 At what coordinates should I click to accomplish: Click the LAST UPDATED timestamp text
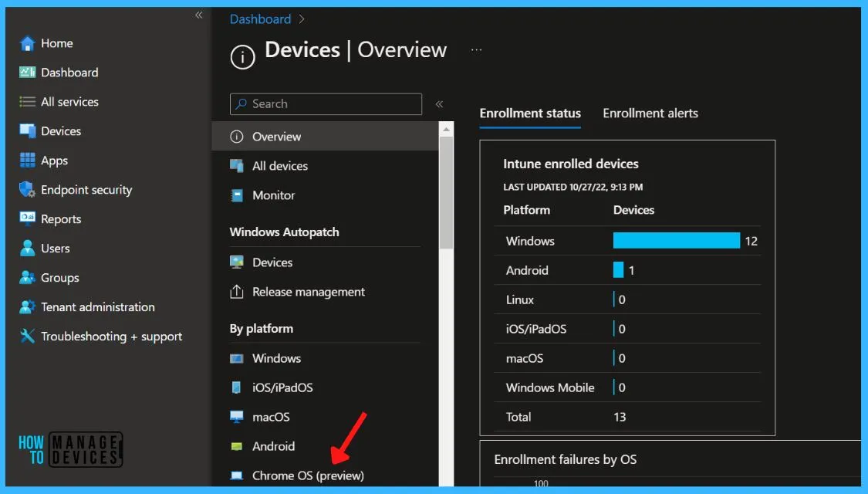click(573, 188)
